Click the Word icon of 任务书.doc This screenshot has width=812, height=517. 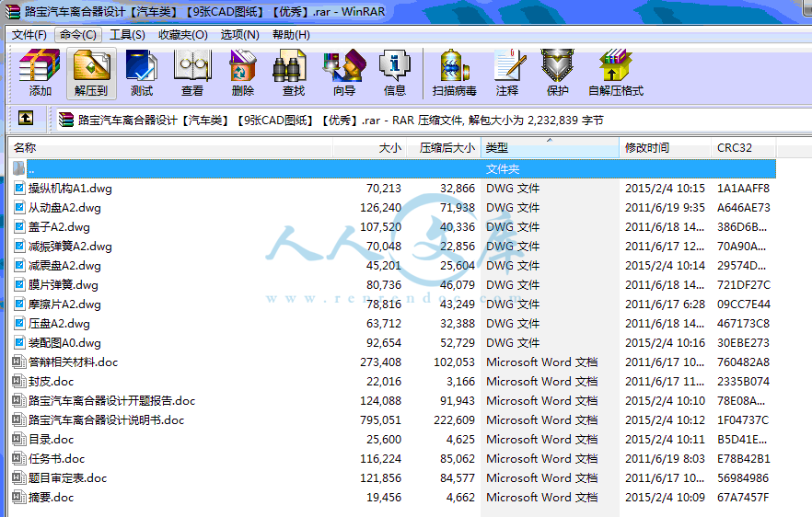coord(19,458)
